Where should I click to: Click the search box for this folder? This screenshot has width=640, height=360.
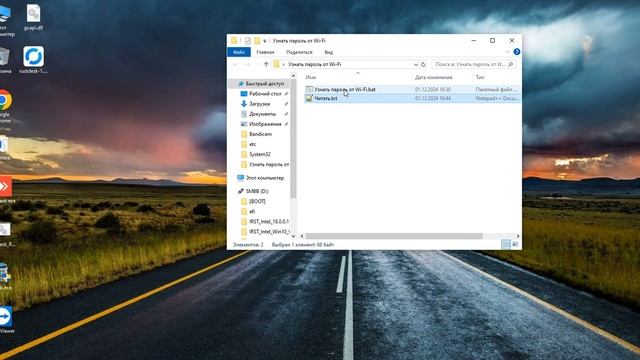point(474,64)
